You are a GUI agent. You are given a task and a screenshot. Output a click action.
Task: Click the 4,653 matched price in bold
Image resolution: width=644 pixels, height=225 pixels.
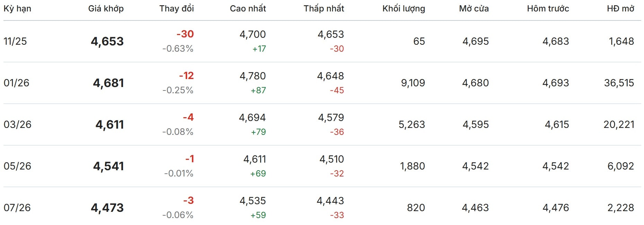(107, 41)
